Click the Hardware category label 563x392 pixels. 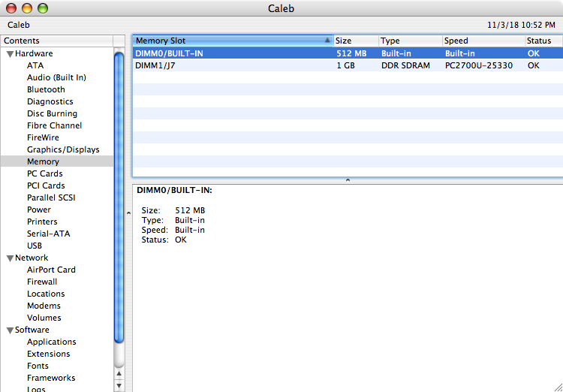click(x=34, y=53)
